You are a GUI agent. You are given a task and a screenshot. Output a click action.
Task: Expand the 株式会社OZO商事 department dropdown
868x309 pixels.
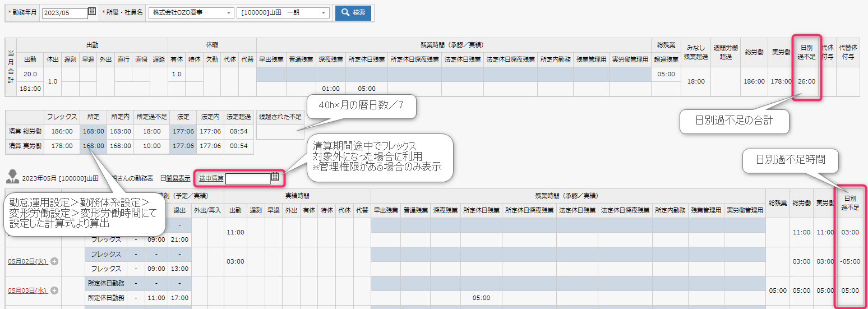point(191,13)
